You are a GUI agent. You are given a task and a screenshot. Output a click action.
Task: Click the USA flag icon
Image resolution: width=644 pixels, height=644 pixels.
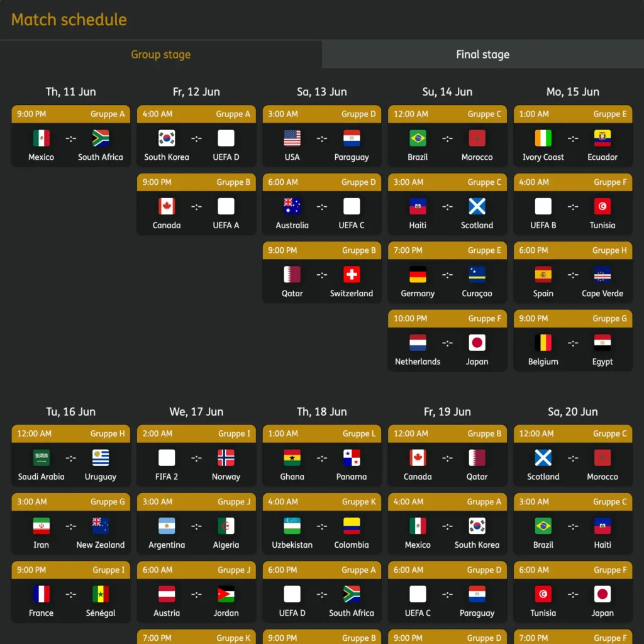pos(292,138)
